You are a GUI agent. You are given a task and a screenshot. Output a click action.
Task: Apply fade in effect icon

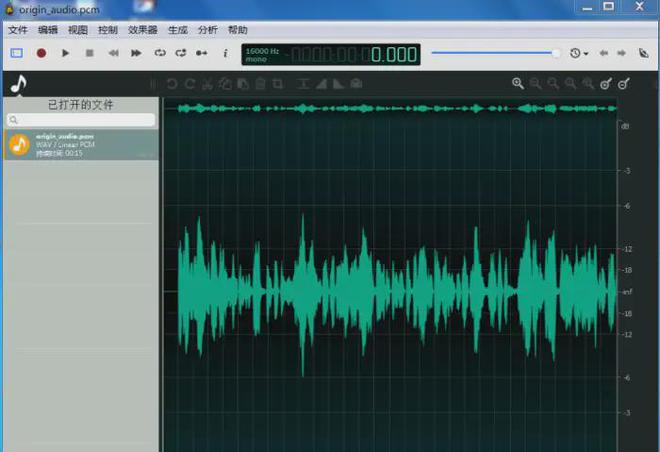click(x=321, y=84)
